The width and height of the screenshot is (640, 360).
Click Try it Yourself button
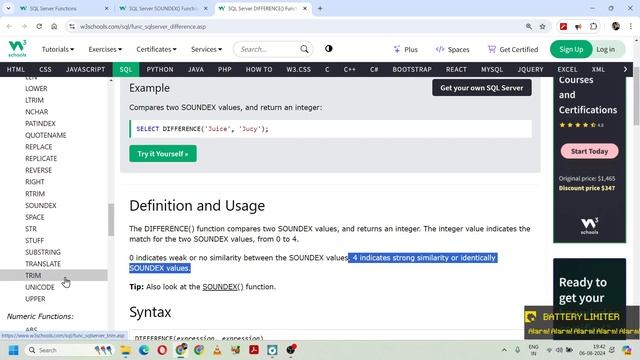[x=163, y=154]
